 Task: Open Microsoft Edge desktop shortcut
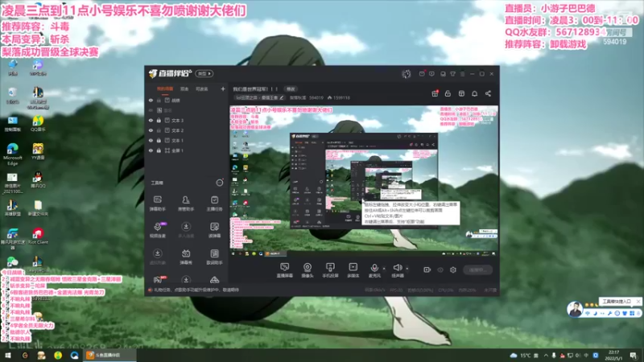coord(12,154)
